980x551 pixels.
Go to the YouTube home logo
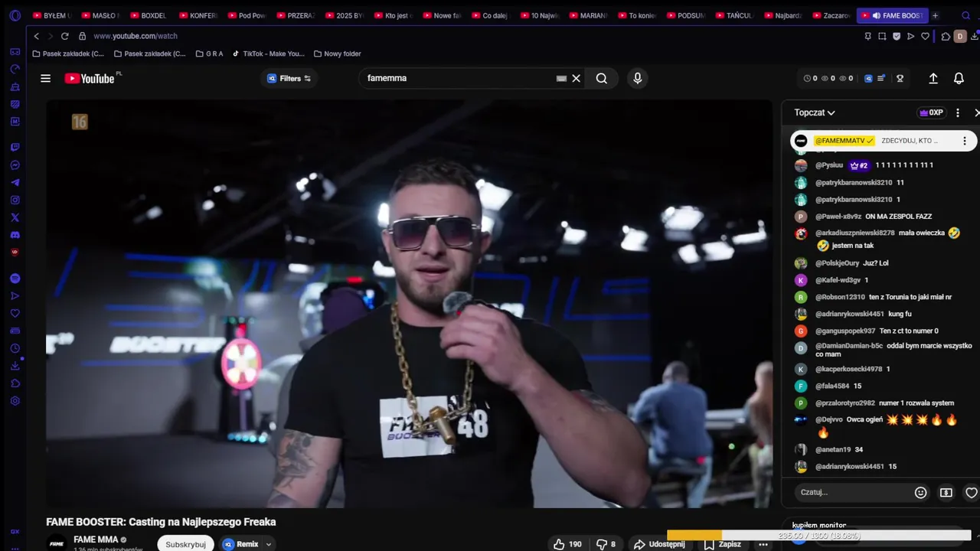[90, 78]
